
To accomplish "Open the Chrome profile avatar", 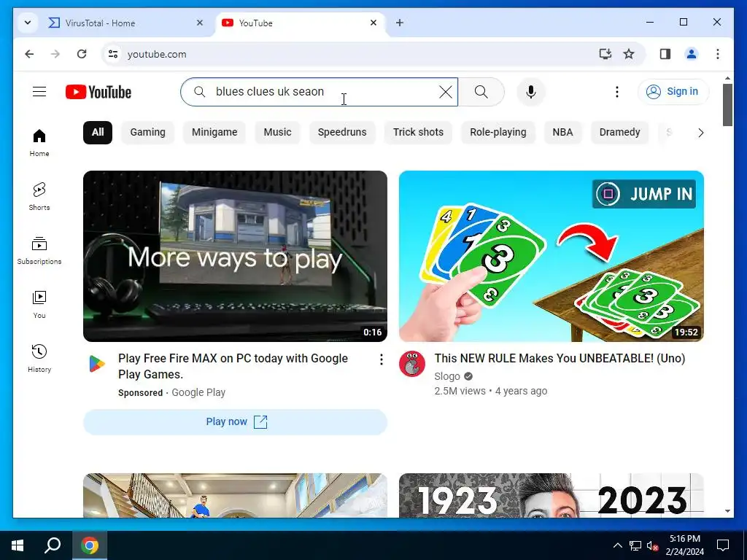I will click(692, 54).
